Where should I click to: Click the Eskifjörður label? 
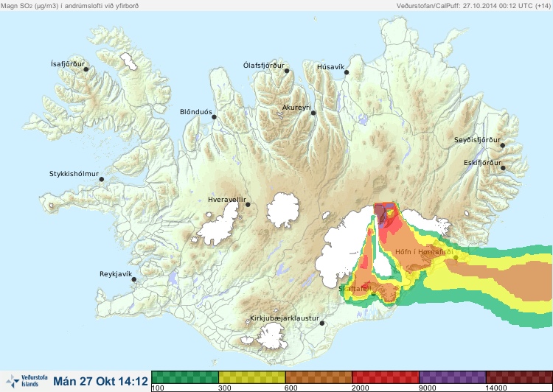pyautogui.click(x=482, y=163)
